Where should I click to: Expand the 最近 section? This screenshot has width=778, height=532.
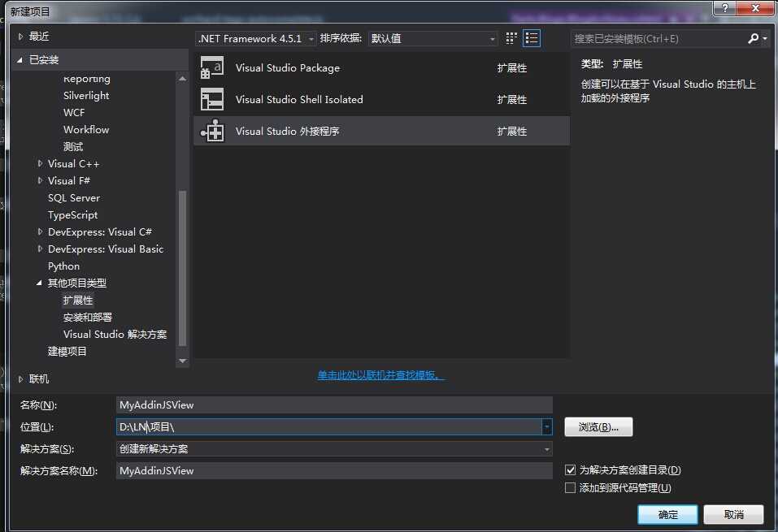pos(20,37)
